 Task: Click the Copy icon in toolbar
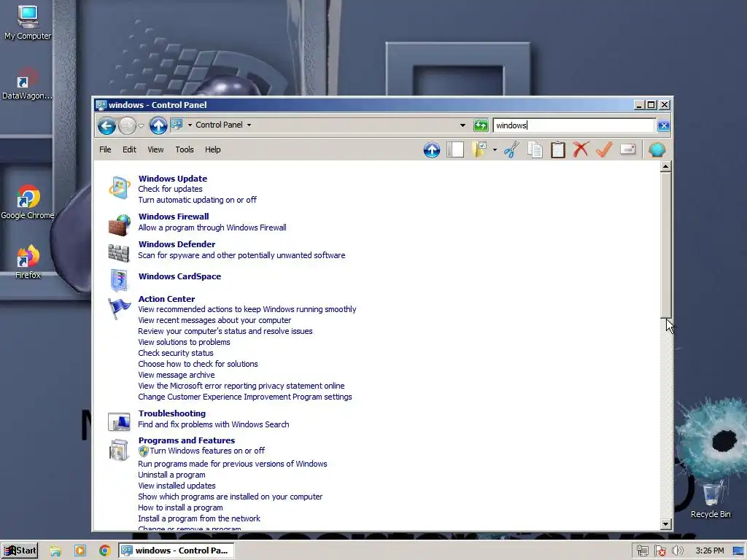click(x=535, y=150)
